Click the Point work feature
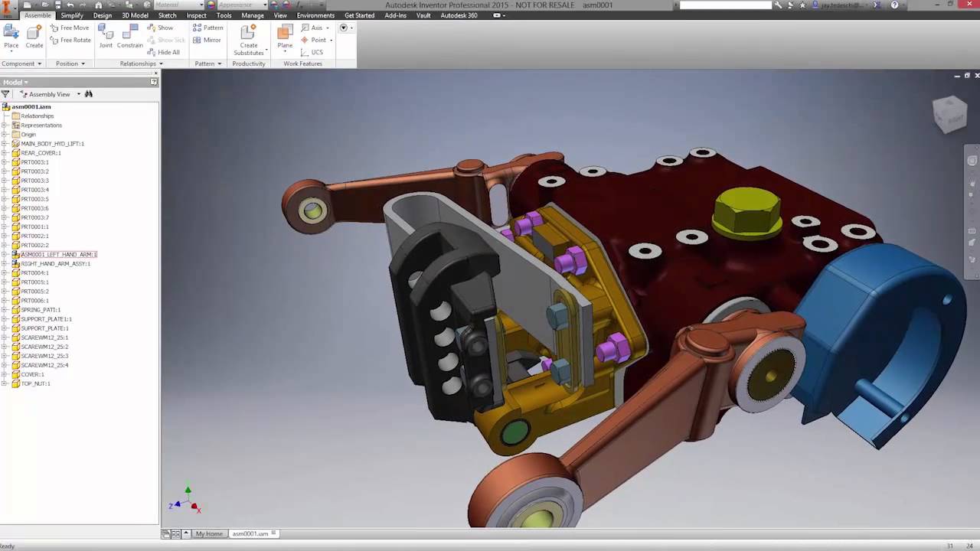 coord(313,40)
